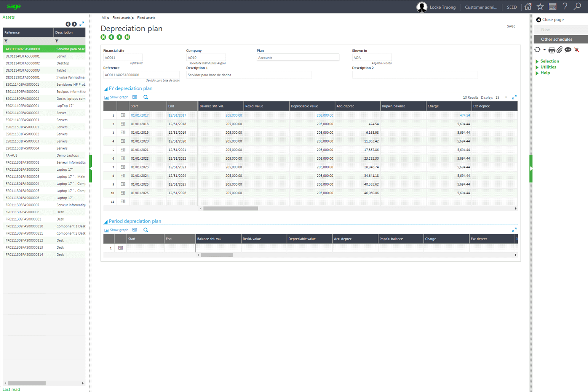Image resolution: width=588 pixels, height=392 pixels.
Task: Jump to first record navigation arrow
Action: pyautogui.click(x=103, y=37)
